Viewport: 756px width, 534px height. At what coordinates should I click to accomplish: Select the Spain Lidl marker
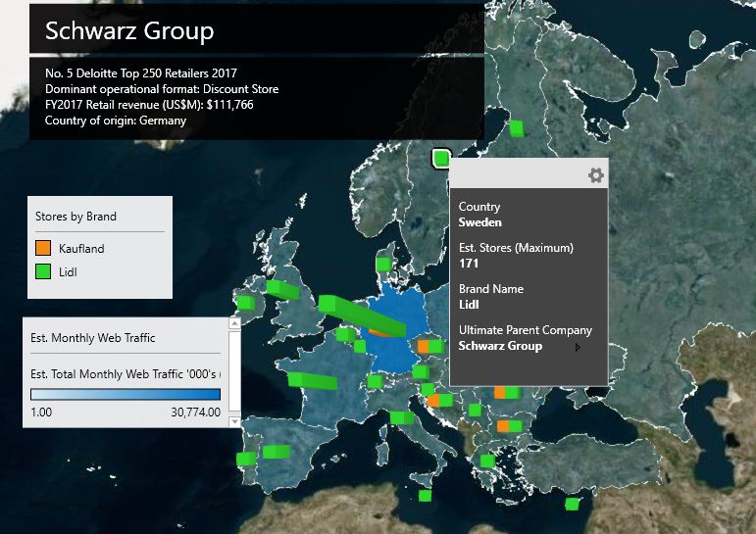point(277,452)
